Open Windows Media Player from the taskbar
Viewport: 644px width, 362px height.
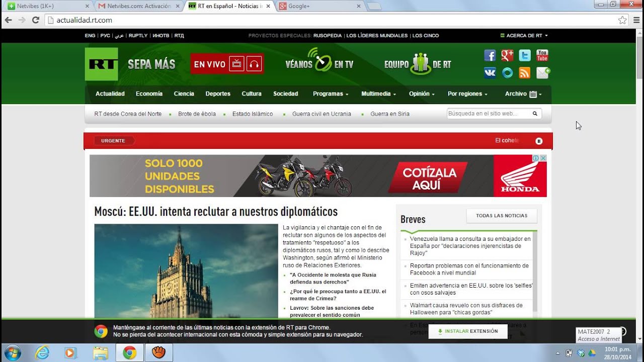[71, 353]
